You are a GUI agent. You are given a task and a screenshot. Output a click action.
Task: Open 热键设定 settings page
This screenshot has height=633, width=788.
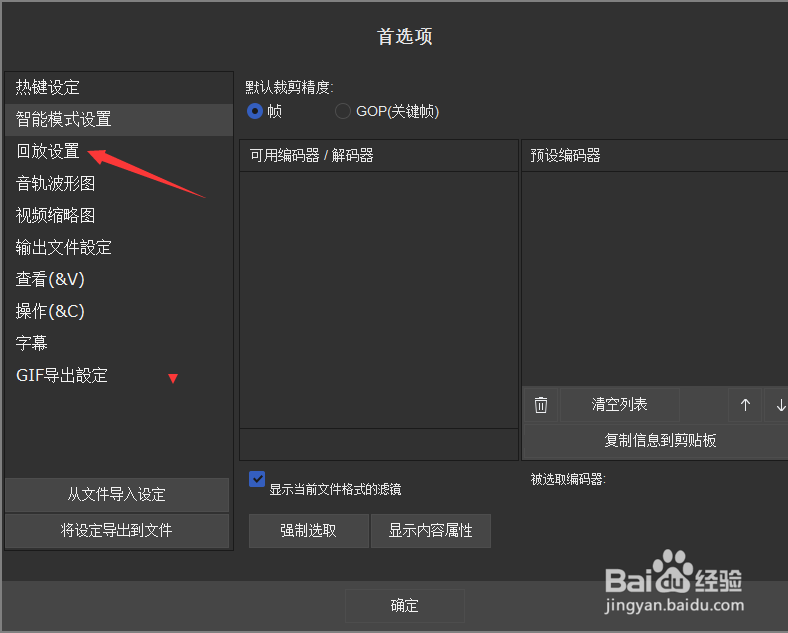(x=119, y=87)
